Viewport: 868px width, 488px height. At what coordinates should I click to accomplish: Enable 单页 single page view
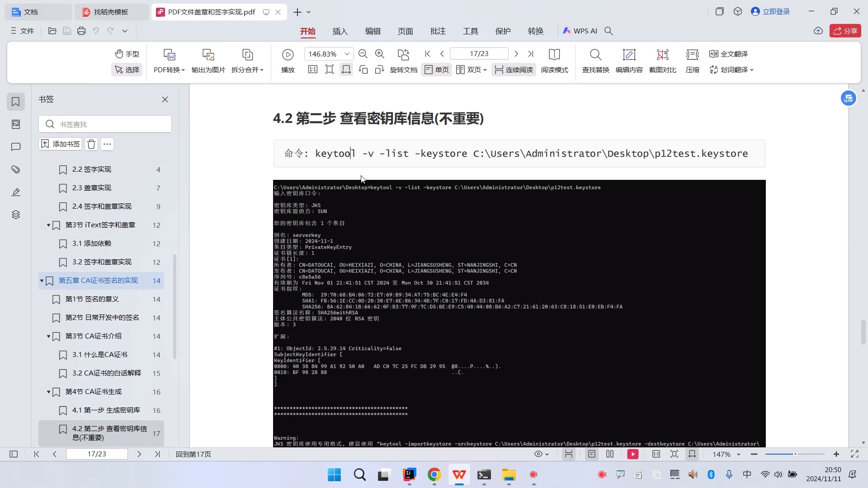tap(436, 70)
